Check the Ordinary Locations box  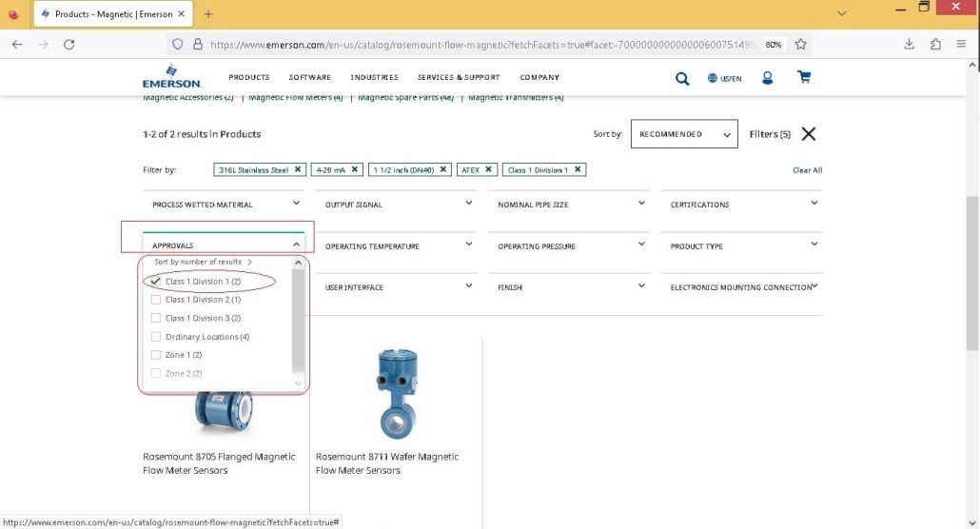(x=156, y=337)
